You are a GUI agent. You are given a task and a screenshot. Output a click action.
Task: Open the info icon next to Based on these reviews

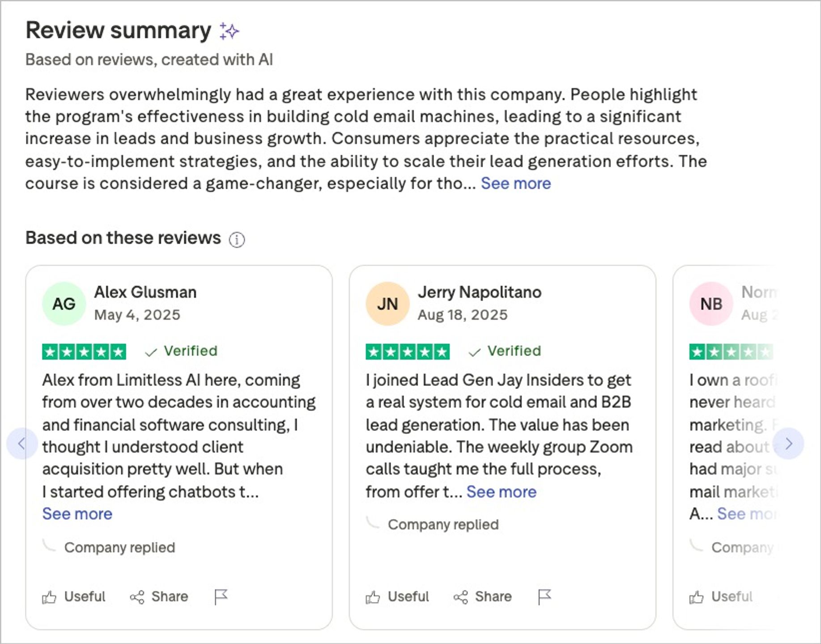[237, 240]
